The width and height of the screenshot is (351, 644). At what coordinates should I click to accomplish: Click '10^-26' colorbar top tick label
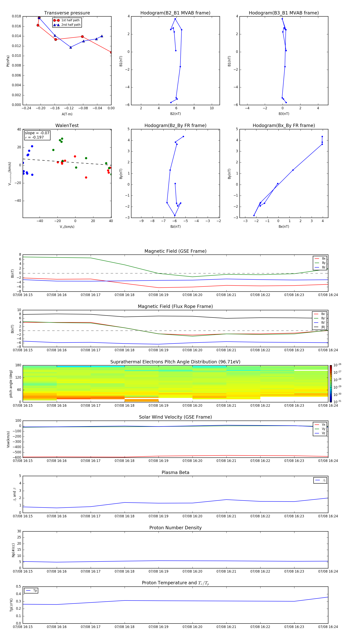337,365
